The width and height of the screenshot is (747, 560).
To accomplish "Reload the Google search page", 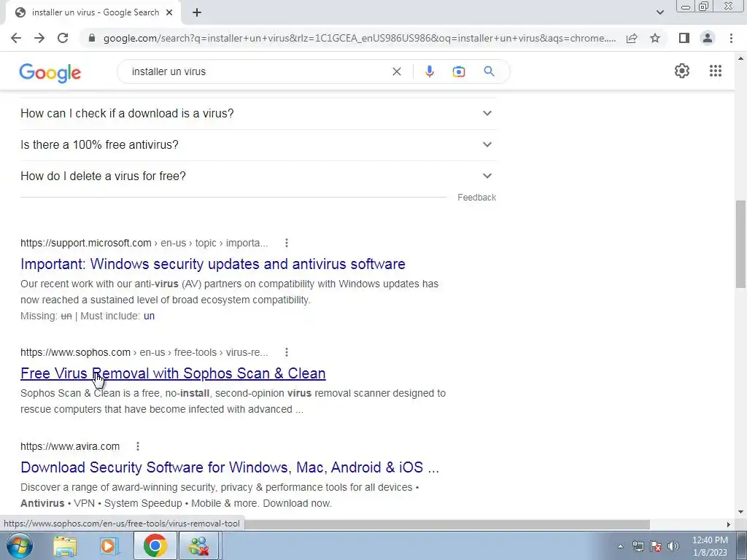I will point(63,38).
